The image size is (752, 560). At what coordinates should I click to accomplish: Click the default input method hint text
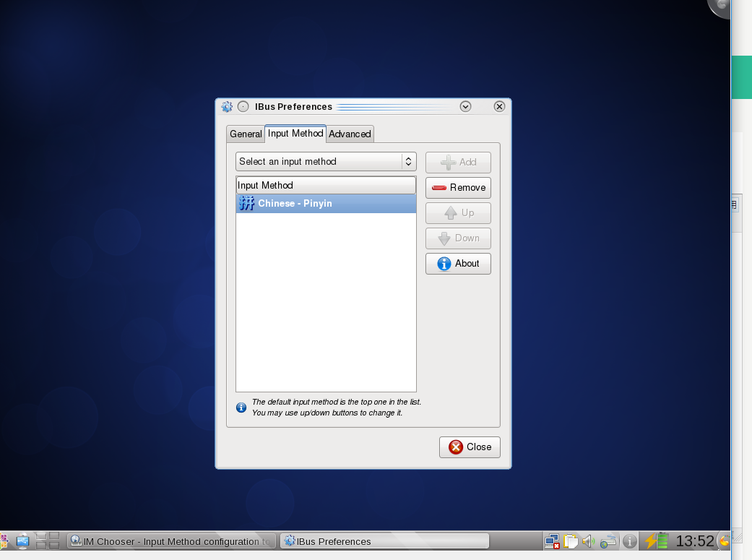[337, 408]
